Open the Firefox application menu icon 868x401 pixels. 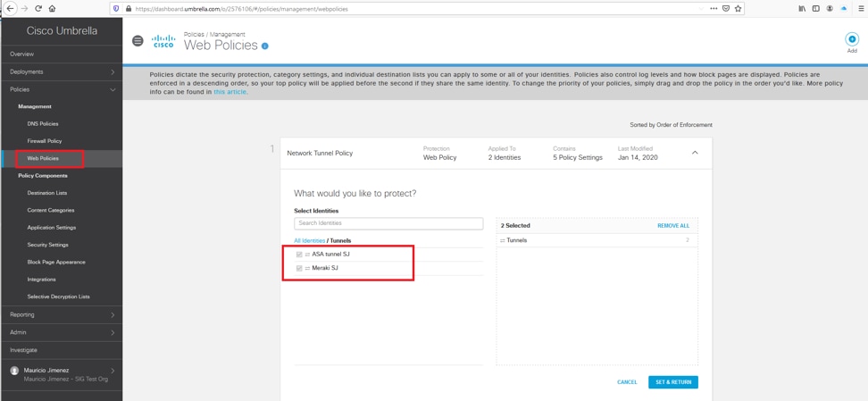point(861,9)
